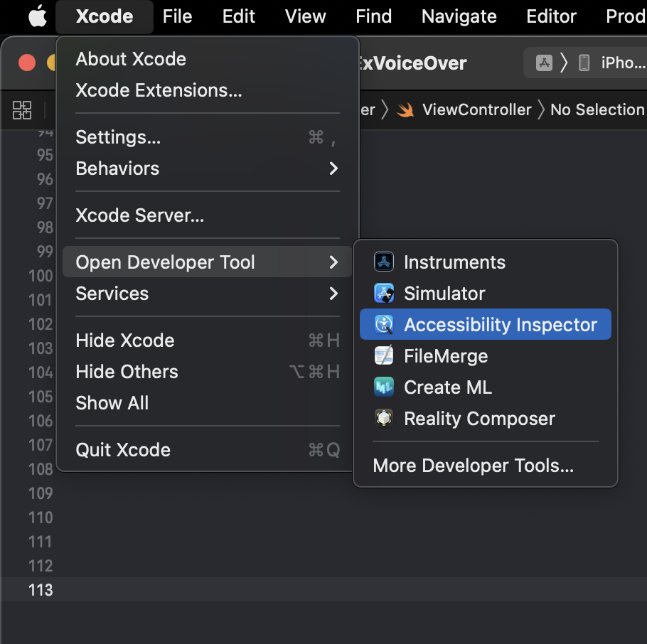Image resolution: width=647 pixels, height=644 pixels.
Task: Click line number 96 in gutter
Action: (x=45, y=179)
